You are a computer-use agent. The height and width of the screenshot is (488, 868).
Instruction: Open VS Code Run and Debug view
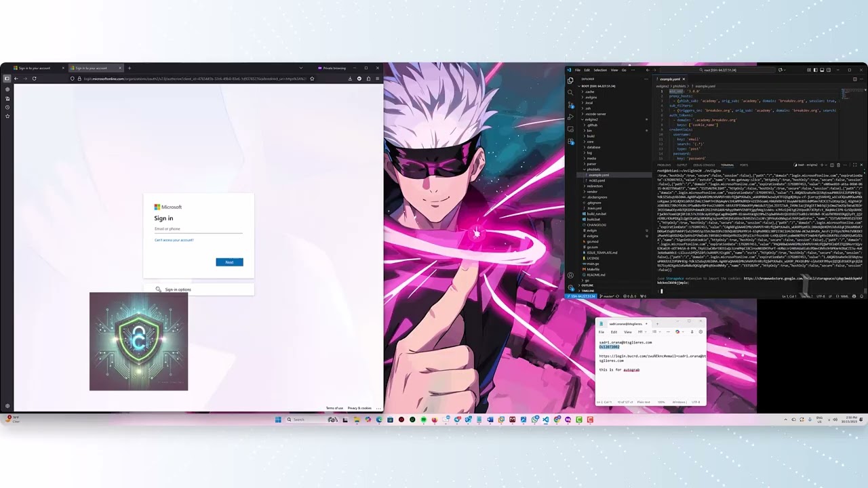tap(570, 117)
